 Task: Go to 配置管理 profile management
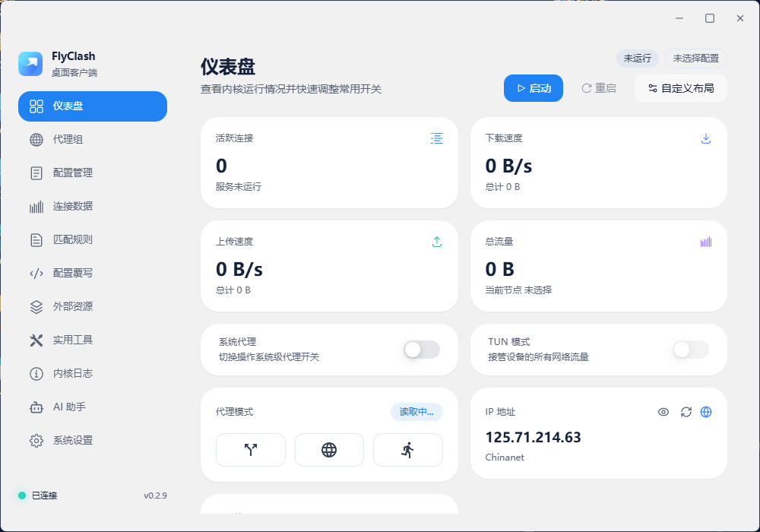tap(93, 173)
